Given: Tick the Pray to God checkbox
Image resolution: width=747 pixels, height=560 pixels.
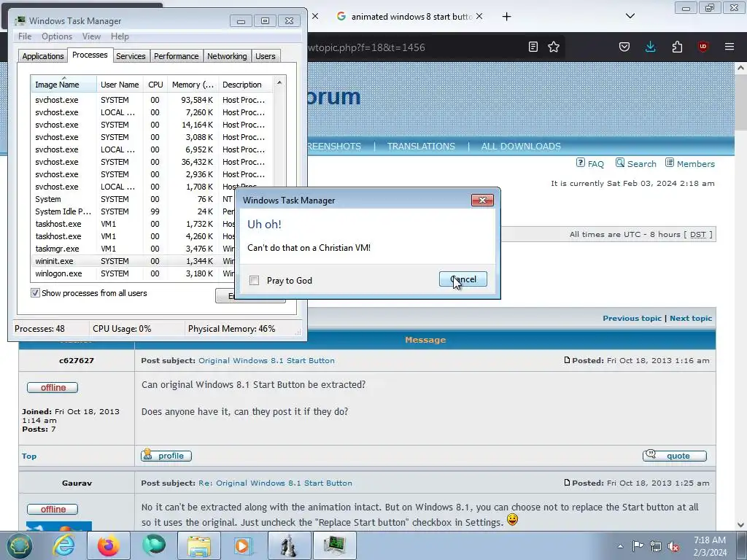Looking at the screenshot, I should pos(255,281).
